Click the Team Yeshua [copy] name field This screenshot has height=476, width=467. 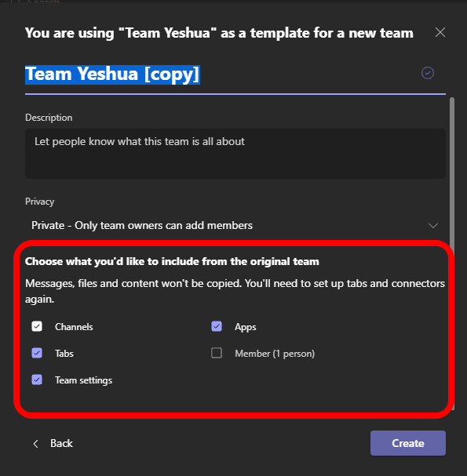[222, 74]
